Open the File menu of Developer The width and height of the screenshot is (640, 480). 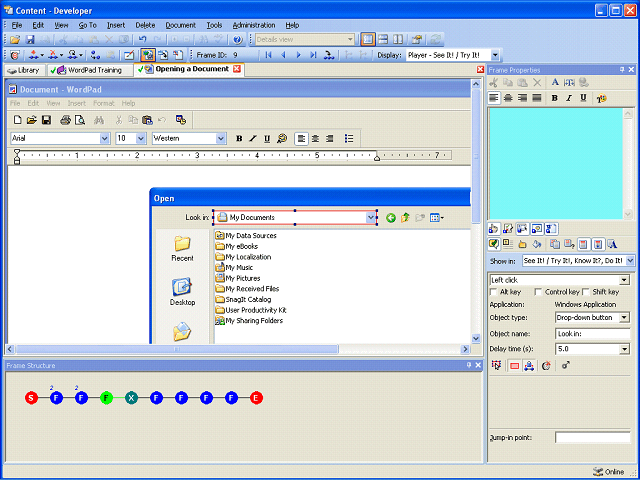click(x=17, y=25)
